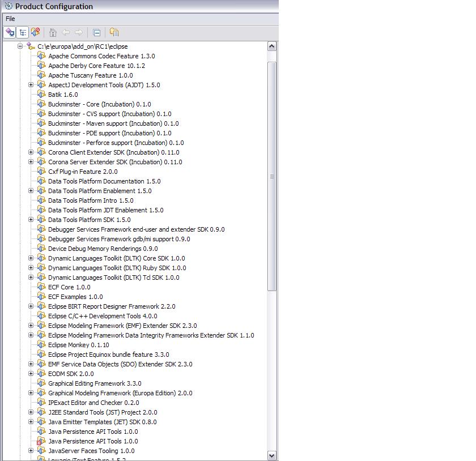The width and height of the screenshot is (476, 461).
Task: Open the File menu
Action: click(10, 19)
